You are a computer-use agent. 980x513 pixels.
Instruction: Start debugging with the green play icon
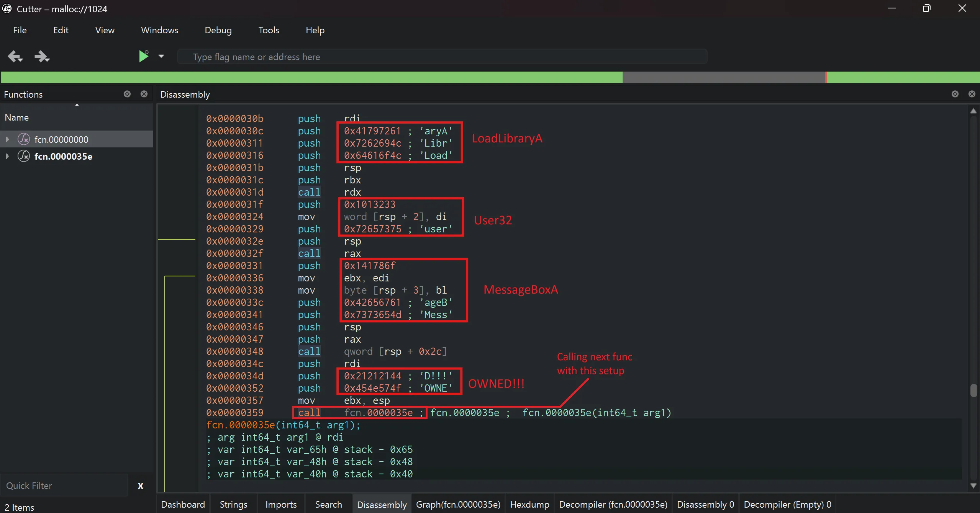[143, 56]
